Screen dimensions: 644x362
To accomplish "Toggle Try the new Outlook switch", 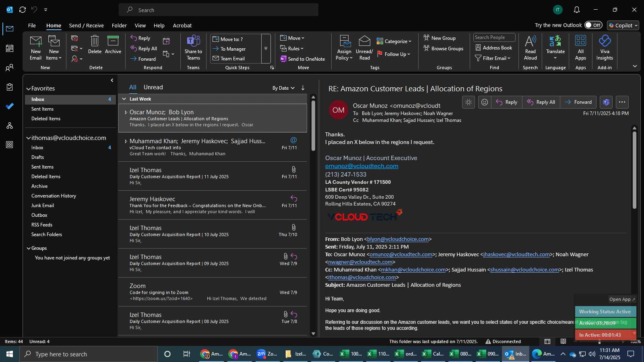I will point(593,25).
